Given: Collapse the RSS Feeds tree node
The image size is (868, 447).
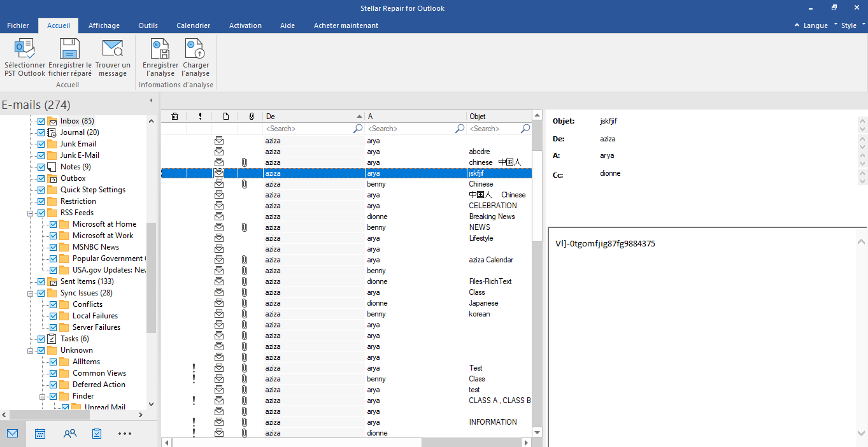Looking at the screenshot, I should pos(30,213).
